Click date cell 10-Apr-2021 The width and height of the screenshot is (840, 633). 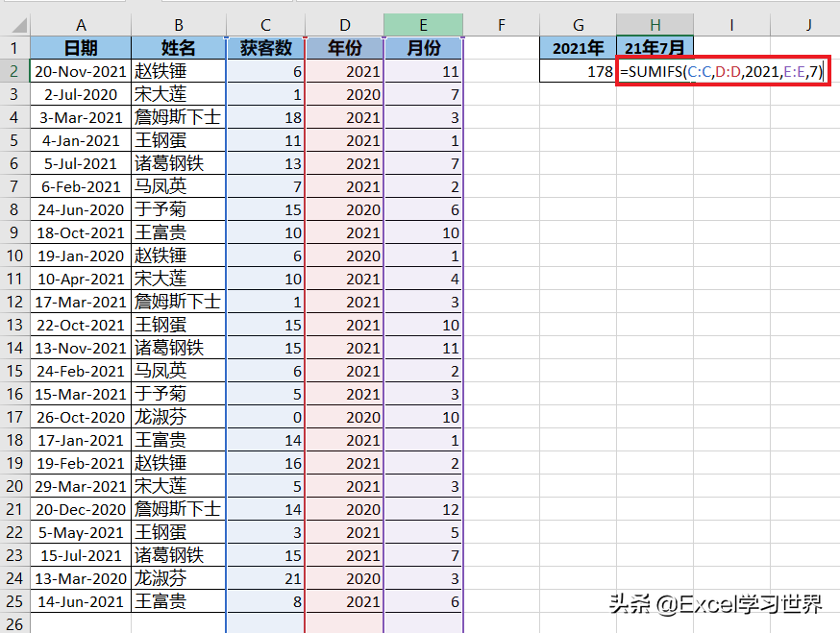[81, 279]
